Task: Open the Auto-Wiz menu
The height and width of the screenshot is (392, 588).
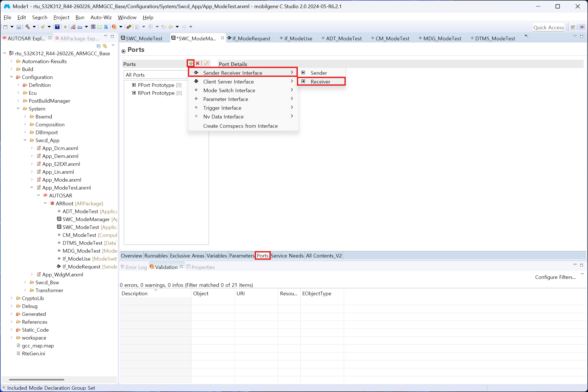Action: pyautogui.click(x=101, y=17)
